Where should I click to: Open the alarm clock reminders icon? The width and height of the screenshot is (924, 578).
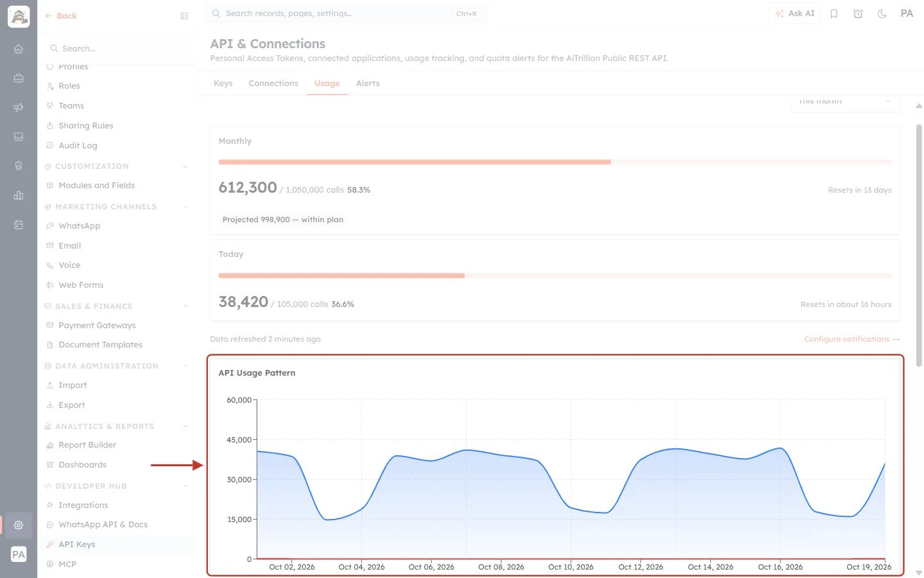pyautogui.click(x=858, y=13)
